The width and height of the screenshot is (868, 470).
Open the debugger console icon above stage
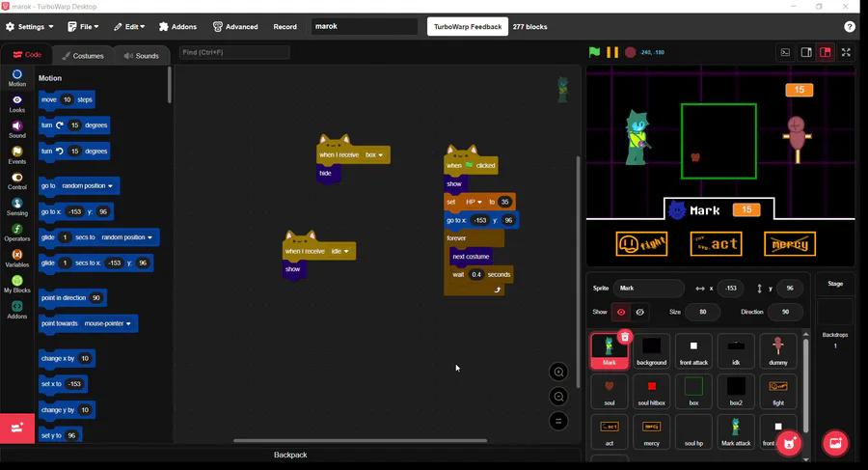coord(785,52)
